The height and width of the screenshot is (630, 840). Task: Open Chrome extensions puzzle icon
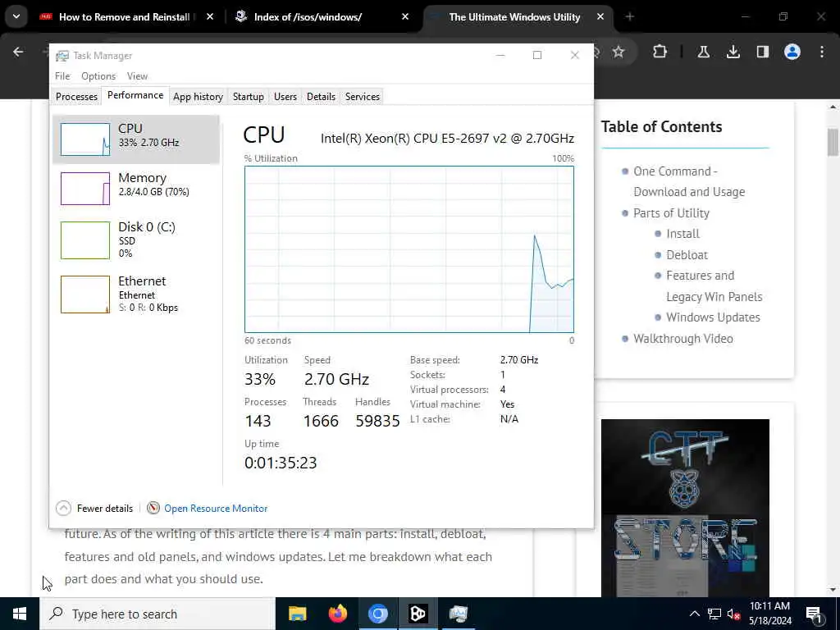[660, 52]
